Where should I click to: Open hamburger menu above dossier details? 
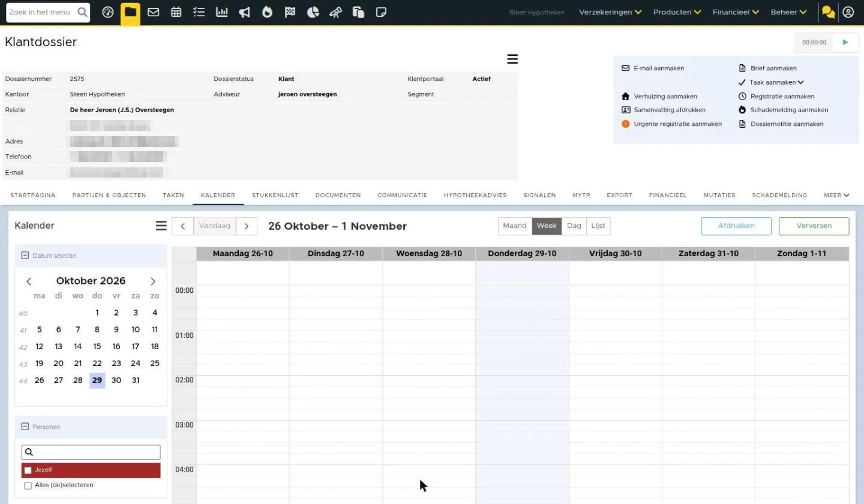pos(512,59)
